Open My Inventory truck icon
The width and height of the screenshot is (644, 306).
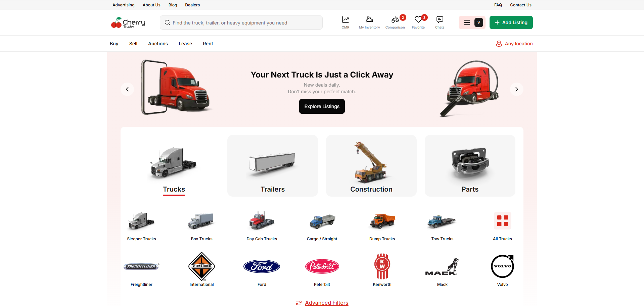[369, 20]
